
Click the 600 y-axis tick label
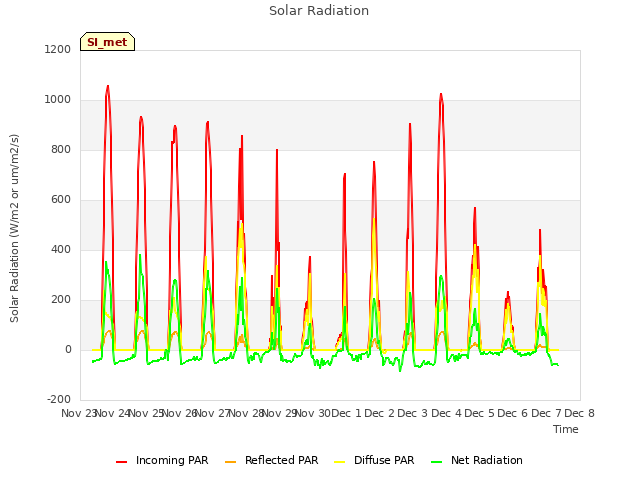pos(61,200)
